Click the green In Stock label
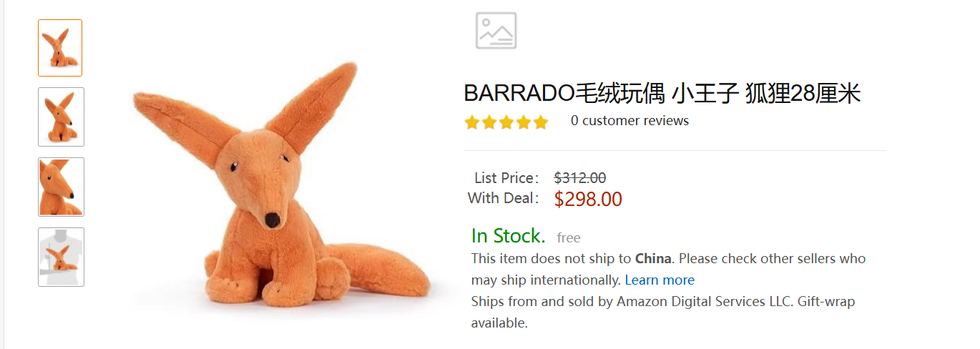 click(x=508, y=236)
